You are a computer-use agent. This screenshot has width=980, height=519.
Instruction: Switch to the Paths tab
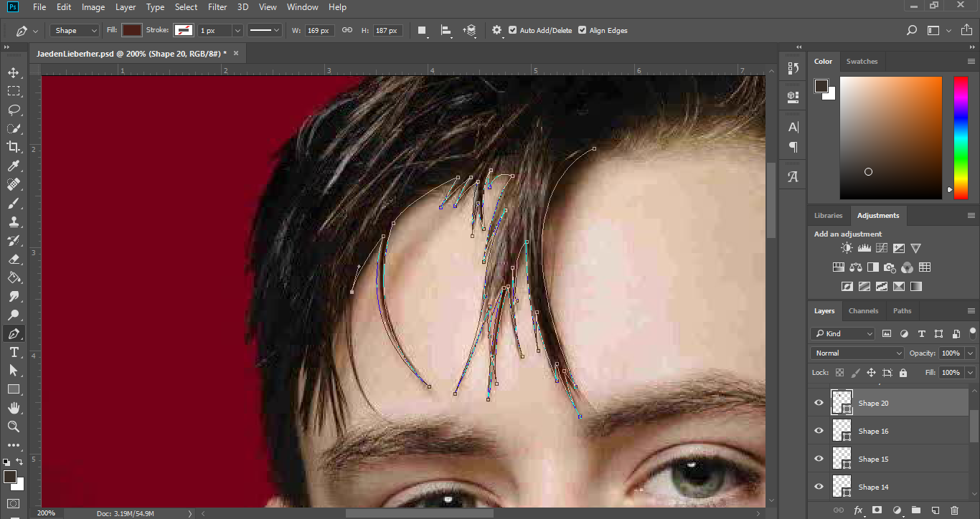903,311
